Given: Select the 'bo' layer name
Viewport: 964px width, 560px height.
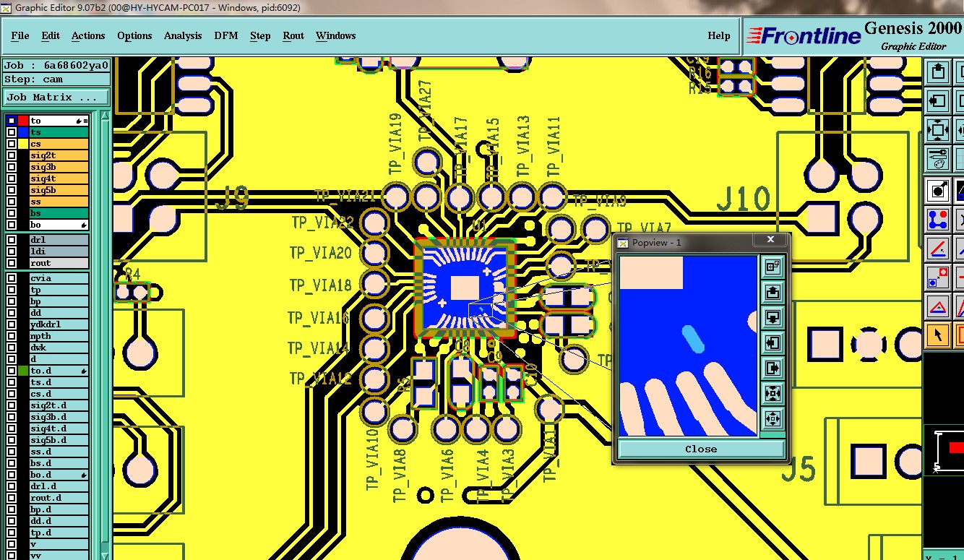Looking at the screenshot, I should tap(59, 225).
